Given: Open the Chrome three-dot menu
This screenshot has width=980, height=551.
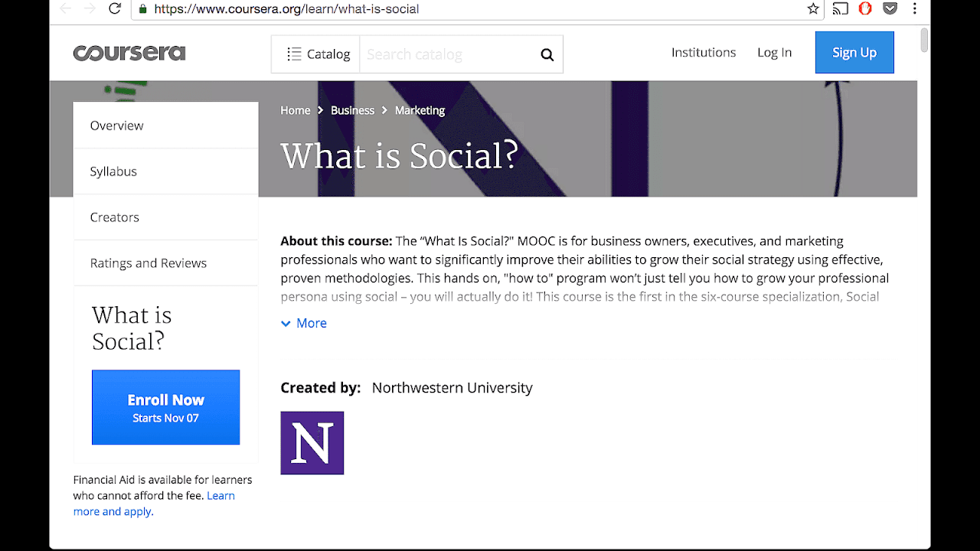Looking at the screenshot, I should pos(915,9).
